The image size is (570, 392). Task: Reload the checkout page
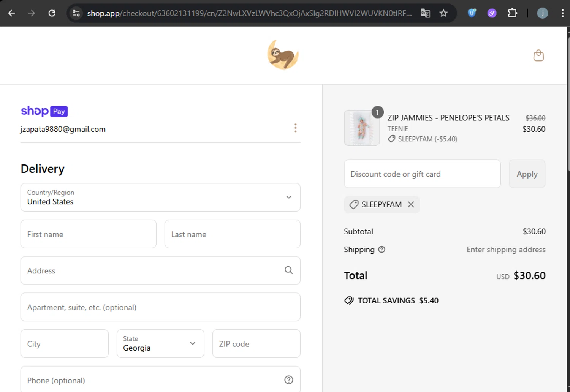[52, 13]
